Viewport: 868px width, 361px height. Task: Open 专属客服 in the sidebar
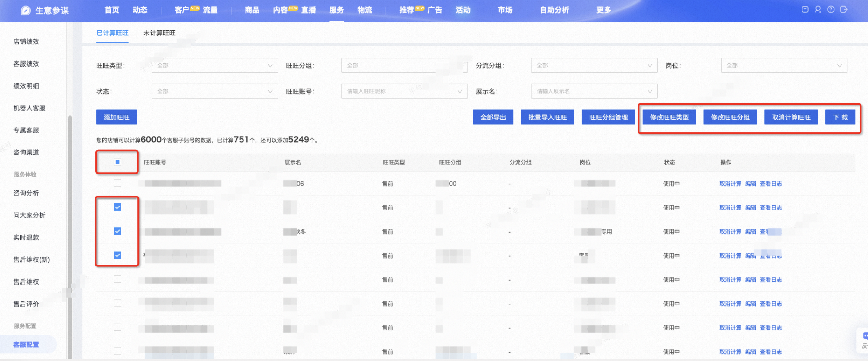(26, 130)
